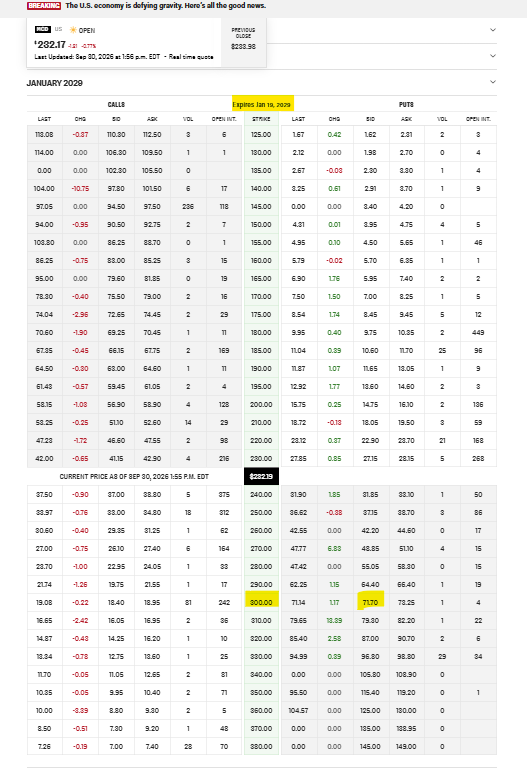This screenshot has height=777, width=527.
Task: Click put ask 19.50 in 210.00 row
Action: [407, 423]
